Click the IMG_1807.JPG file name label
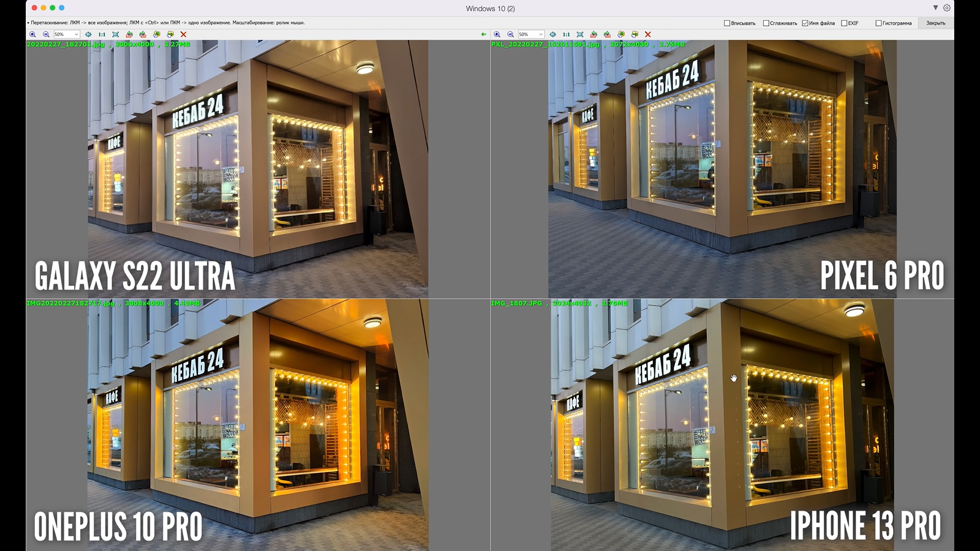Image resolution: width=980 pixels, height=551 pixels. pyautogui.click(x=516, y=303)
